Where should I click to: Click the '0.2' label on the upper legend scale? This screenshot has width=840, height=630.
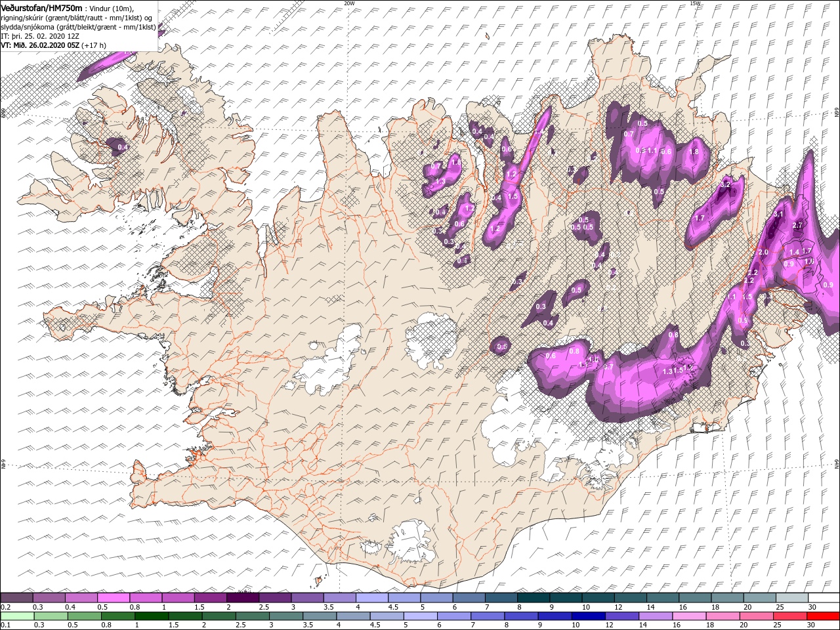click(5, 607)
